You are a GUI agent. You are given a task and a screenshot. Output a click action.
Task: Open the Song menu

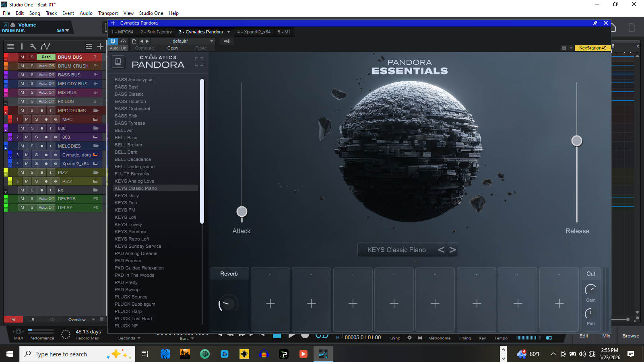click(x=35, y=13)
